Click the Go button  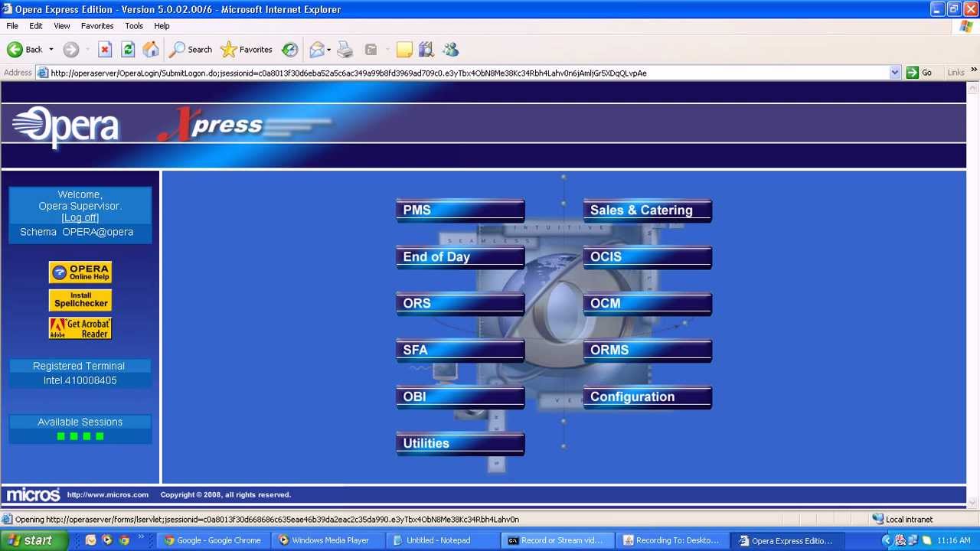920,73
